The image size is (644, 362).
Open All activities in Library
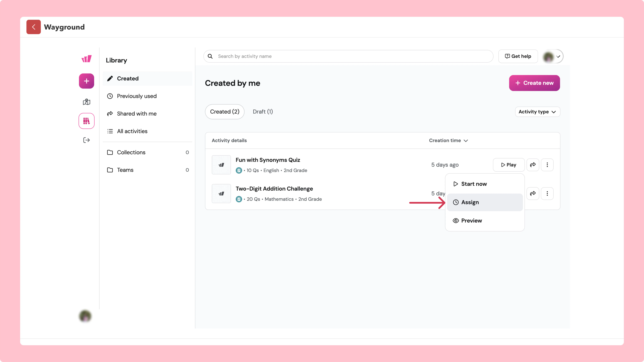(x=147, y=131)
